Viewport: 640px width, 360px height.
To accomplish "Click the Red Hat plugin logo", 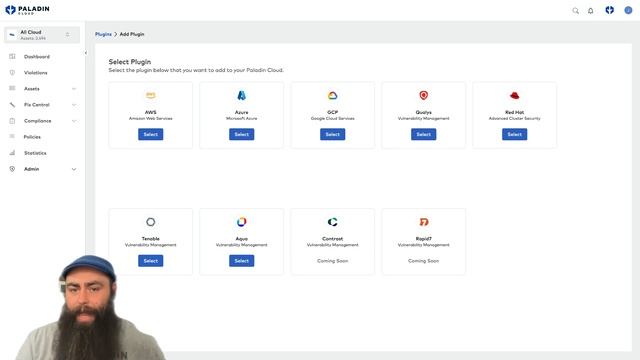I will click(x=515, y=96).
